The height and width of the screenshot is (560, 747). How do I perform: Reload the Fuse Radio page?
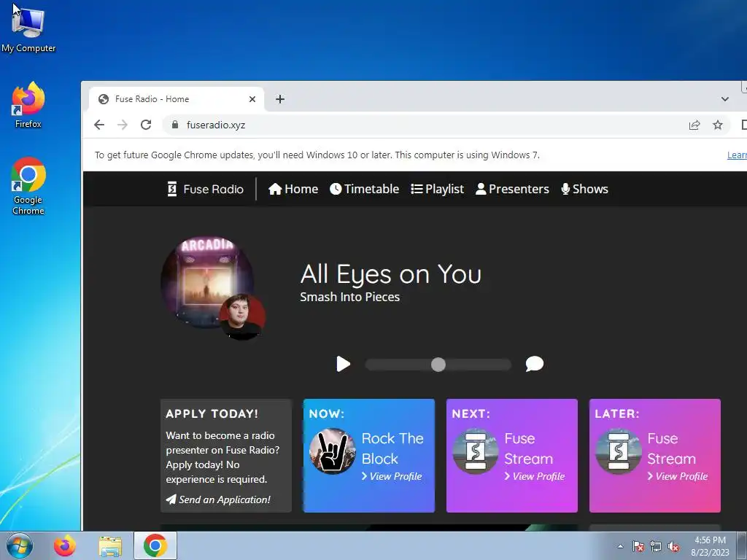pyautogui.click(x=146, y=125)
